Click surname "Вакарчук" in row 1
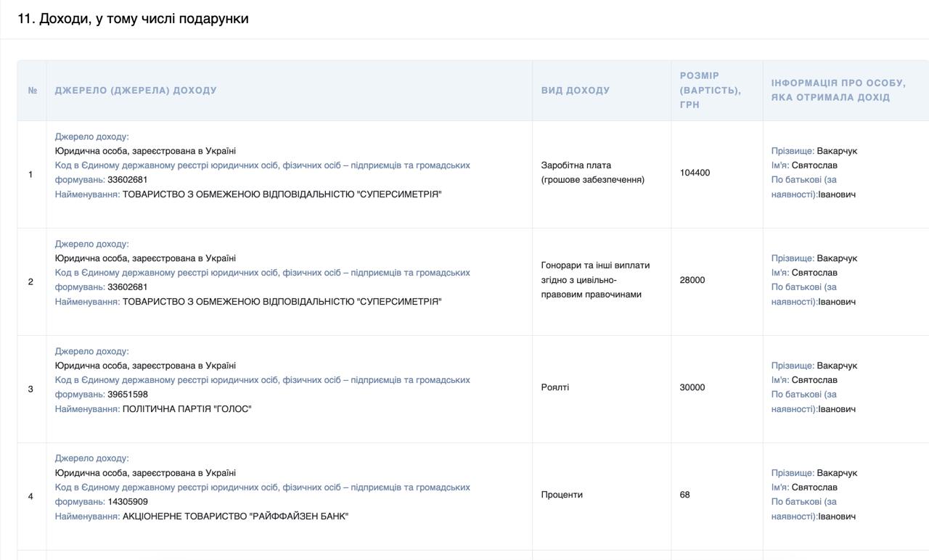929x560 pixels. click(838, 151)
